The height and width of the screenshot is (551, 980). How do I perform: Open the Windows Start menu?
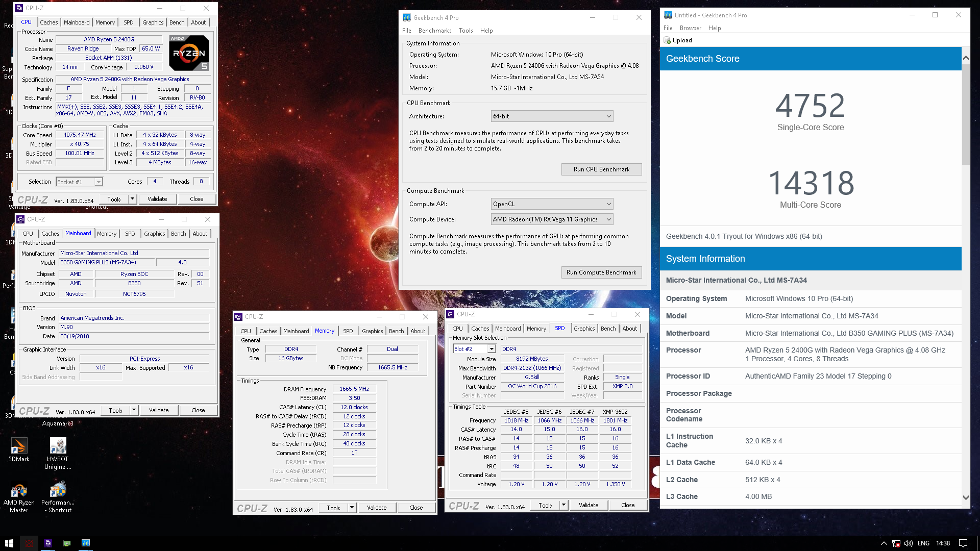click(x=9, y=543)
